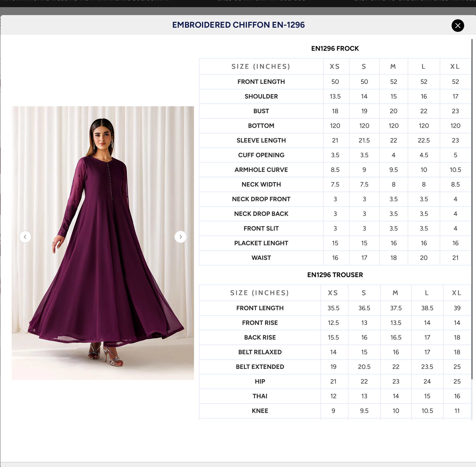Viewport: 476px width, 467px height.
Task: Select the EN1296 TROUSER heading
Action: click(x=335, y=275)
